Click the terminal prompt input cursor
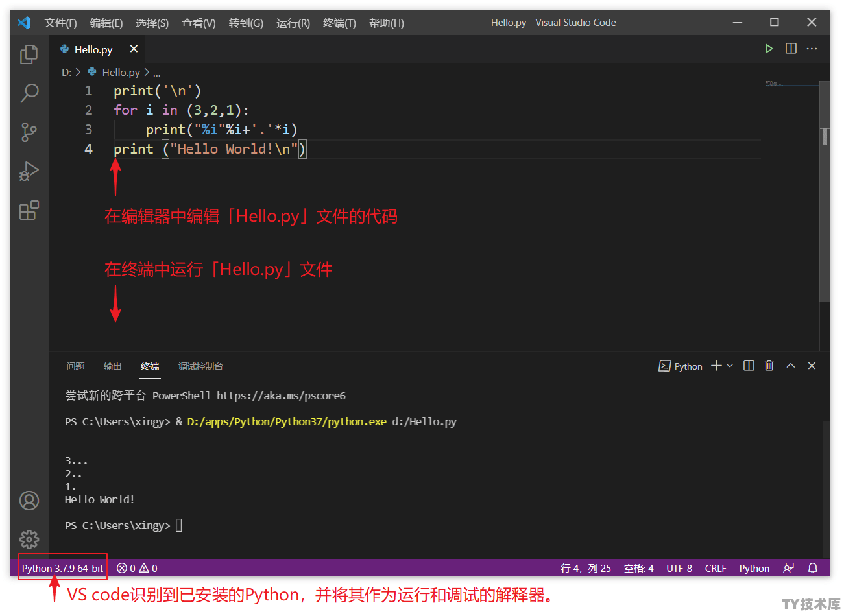Screen dimensions: 844x616 pos(179,525)
